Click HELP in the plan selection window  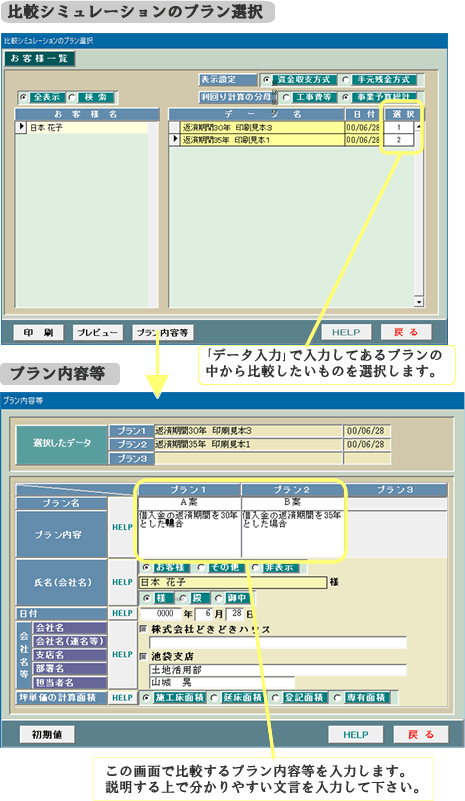point(346,332)
